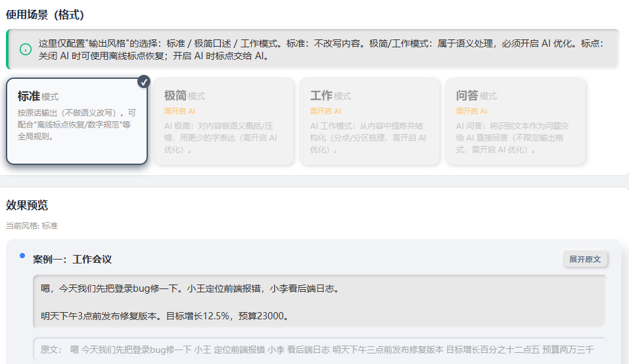
Task: Select the 极简 mode card
Action: click(223, 121)
